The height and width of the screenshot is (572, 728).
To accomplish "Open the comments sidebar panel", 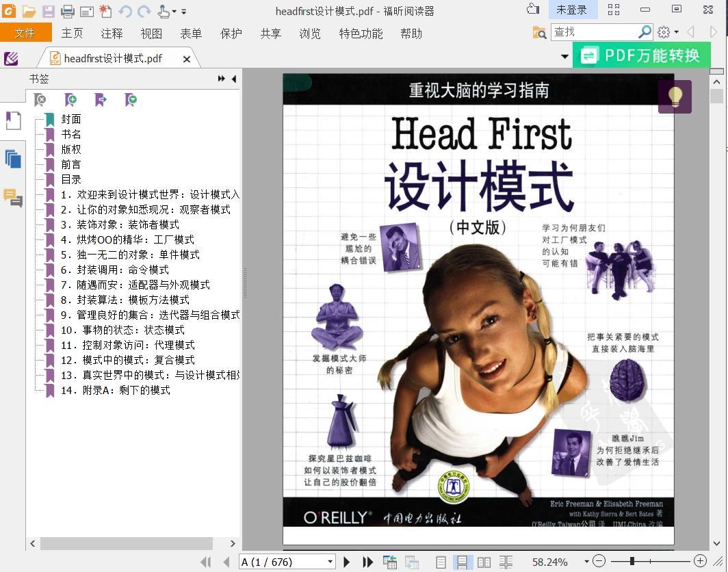I will point(13,198).
